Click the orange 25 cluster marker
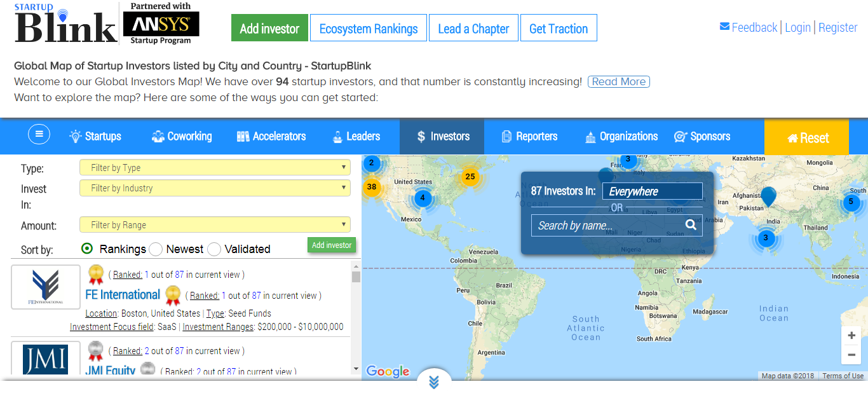 (x=470, y=177)
